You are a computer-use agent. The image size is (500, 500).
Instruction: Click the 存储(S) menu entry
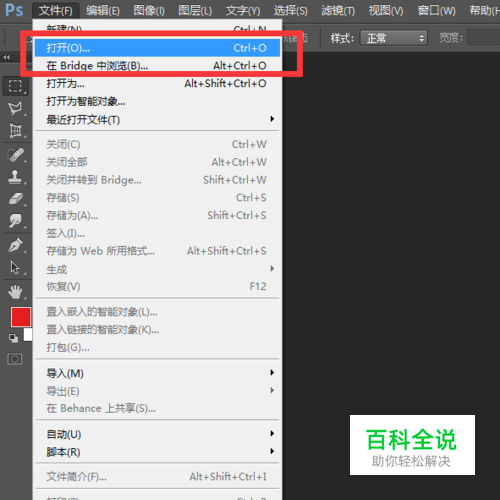[157, 198]
